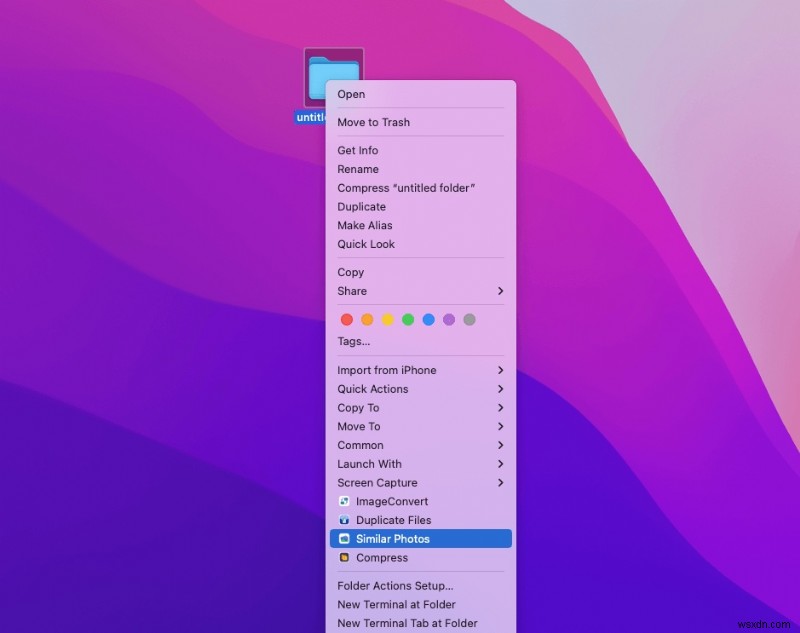This screenshot has width=800, height=633.
Task: Select the untitled folder icon on desktop
Action: 334,78
